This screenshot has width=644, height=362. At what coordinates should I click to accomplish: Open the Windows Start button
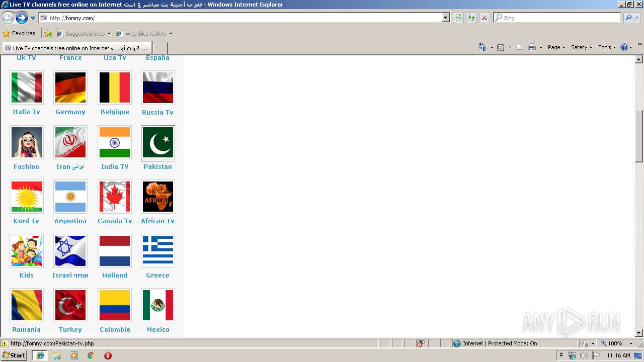point(14,355)
